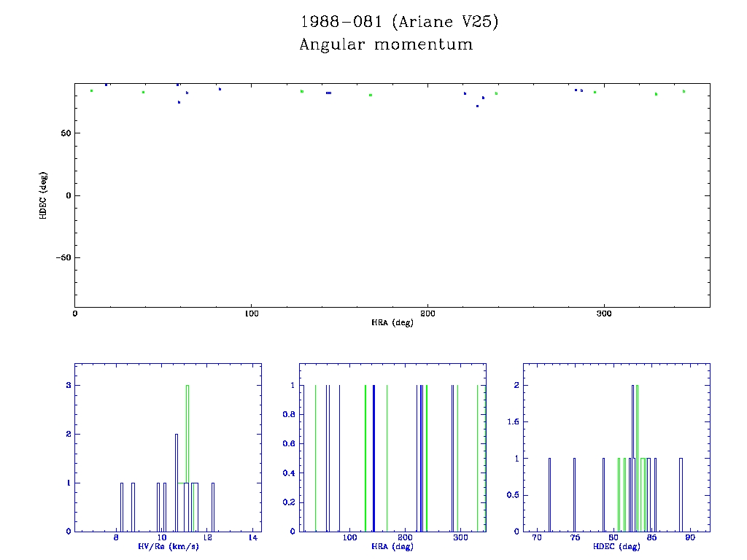Click the HRA (deg) label below the middle histogram
The width and height of the screenshot is (747, 560).
[392, 546]
